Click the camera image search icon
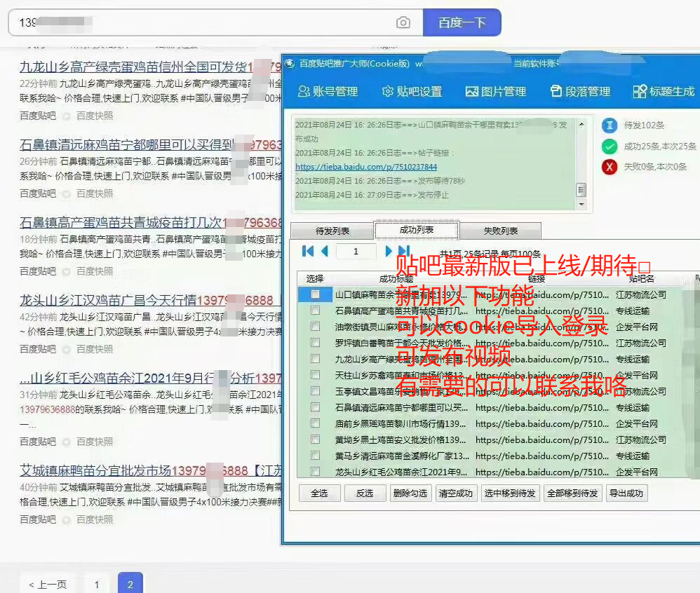Viewport: 700px width, 593px height. tap(403, 22)
